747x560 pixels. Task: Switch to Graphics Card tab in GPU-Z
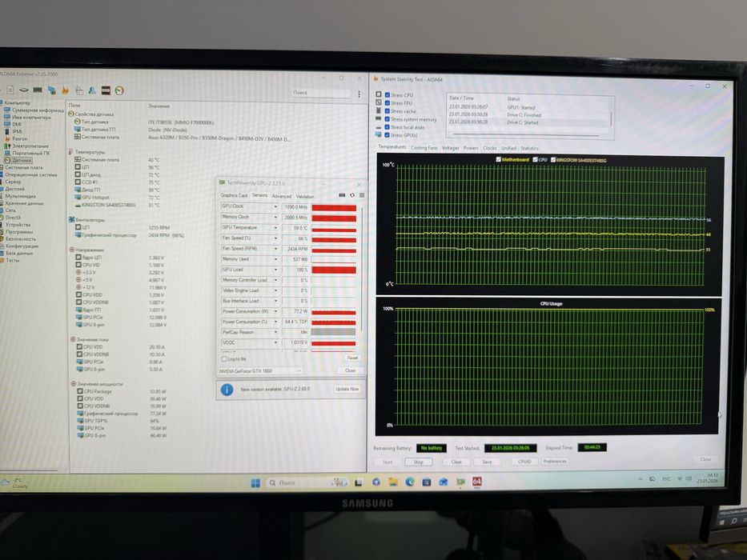(234, 196)
